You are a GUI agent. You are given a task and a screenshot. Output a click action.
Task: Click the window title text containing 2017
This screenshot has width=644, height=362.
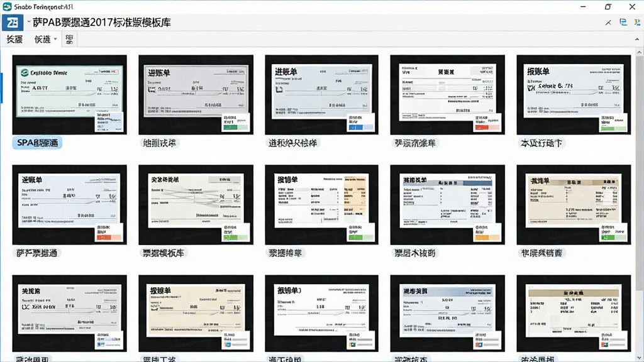point(102,23)
